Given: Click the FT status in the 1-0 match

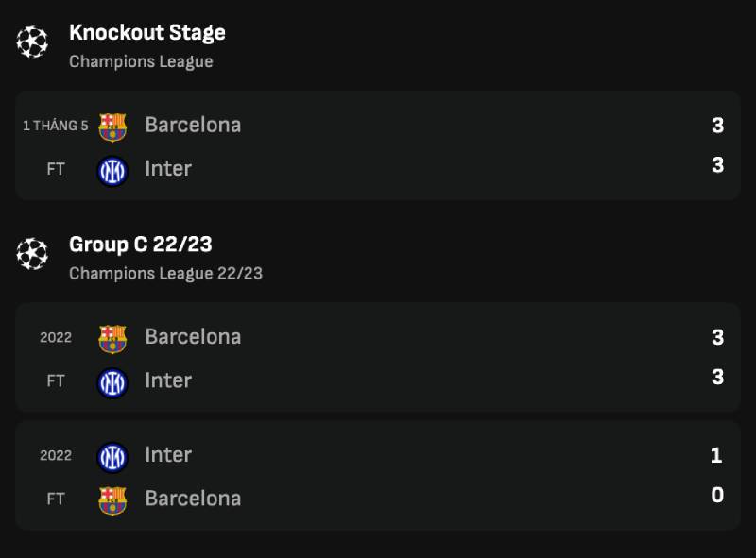Looking at the screenshot, I should click(x=56, y=499).
